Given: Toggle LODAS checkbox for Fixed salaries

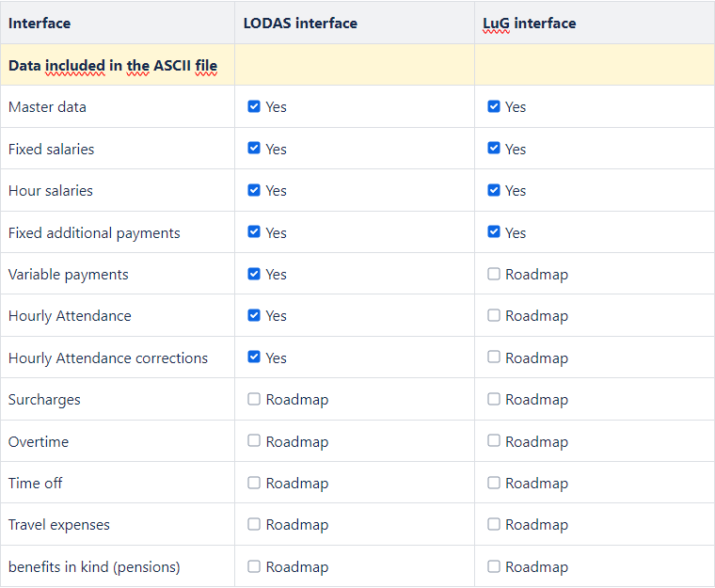Looking at the screenshot, I should [x=254, y=148].
